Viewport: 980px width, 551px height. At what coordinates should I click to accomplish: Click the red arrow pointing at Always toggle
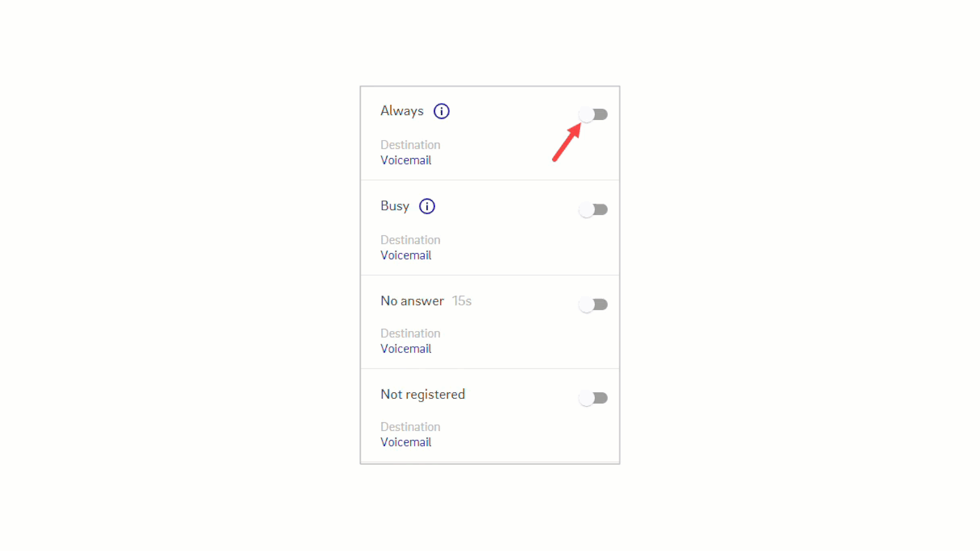567,142
